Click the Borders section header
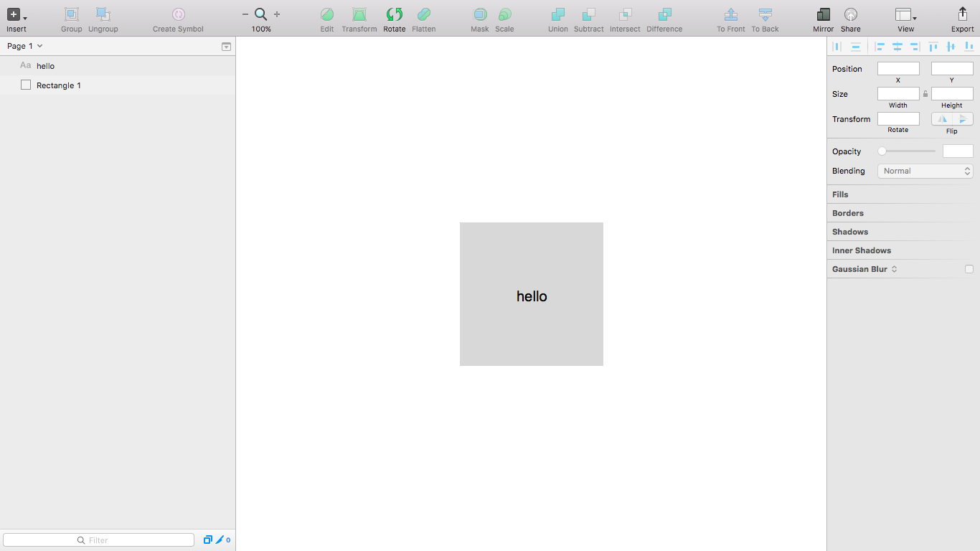This screenshot has width=980, height=551. coord(848,213)
